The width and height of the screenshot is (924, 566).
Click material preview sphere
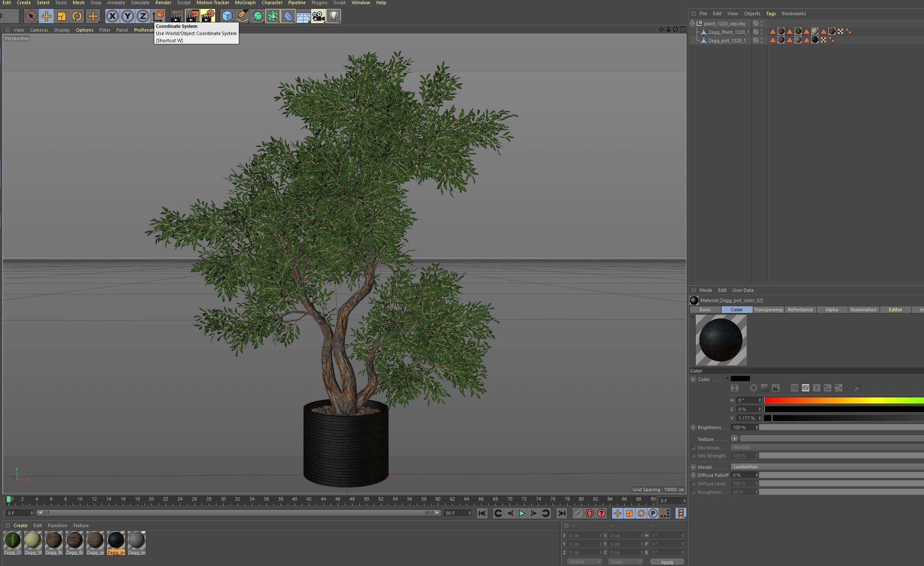coord(721,340)
